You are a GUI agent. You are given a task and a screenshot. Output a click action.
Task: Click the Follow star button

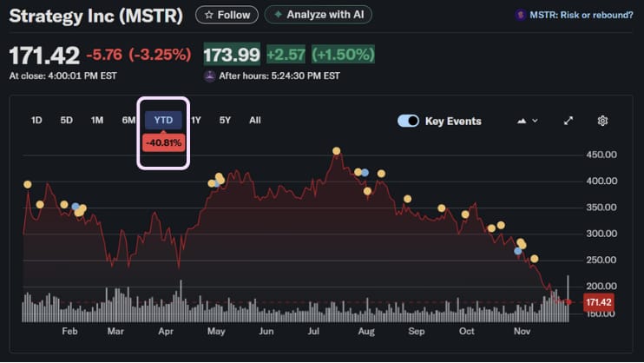click(227, 16)
